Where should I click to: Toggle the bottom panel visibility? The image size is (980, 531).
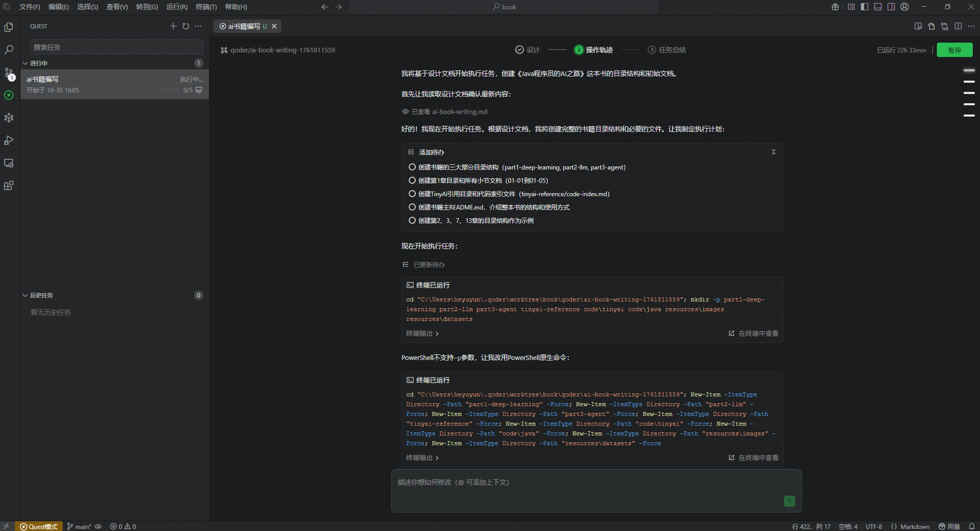click(x=878, y=7)
